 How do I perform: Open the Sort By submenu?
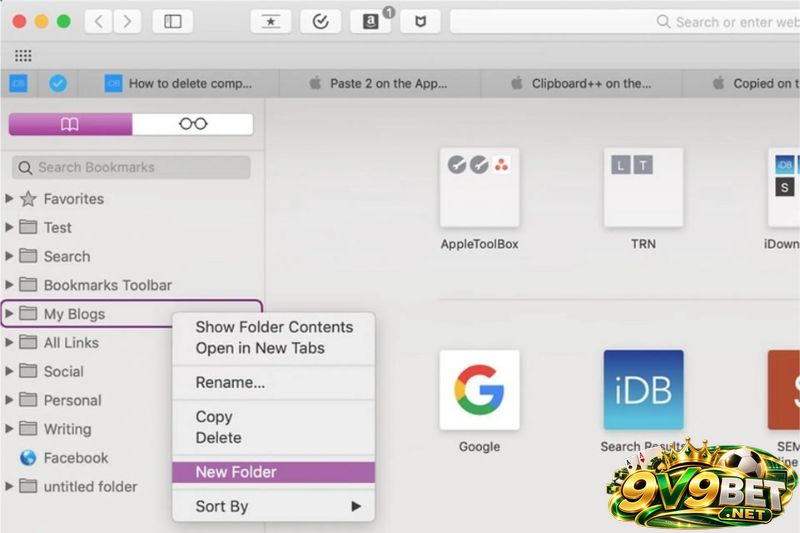click(274, 506)
